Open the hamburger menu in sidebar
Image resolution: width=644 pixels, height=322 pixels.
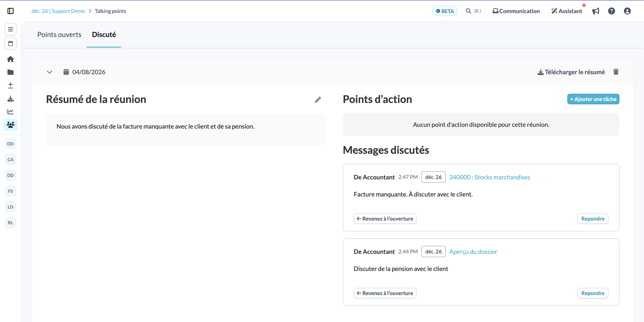[x=11, y=29]
